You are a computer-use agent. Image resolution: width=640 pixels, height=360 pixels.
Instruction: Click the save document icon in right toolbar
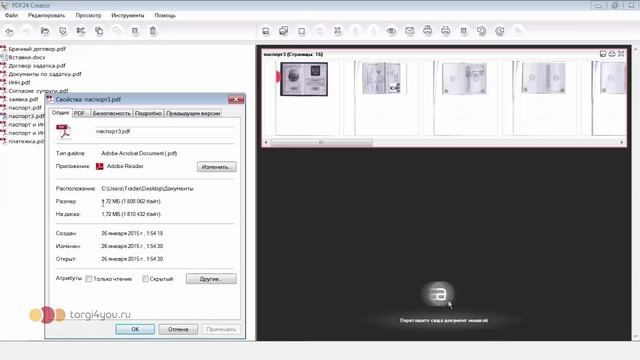tap(266, 31)
